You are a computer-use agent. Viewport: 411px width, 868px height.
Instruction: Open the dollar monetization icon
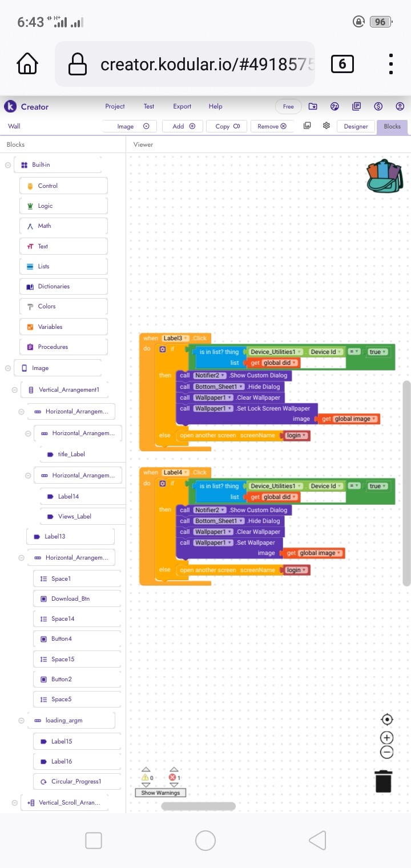(378, 106)
